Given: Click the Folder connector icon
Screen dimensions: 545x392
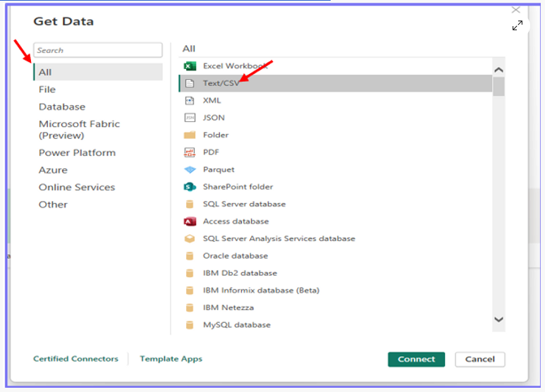Looking at the screenshot, I should tap(190, 135).
